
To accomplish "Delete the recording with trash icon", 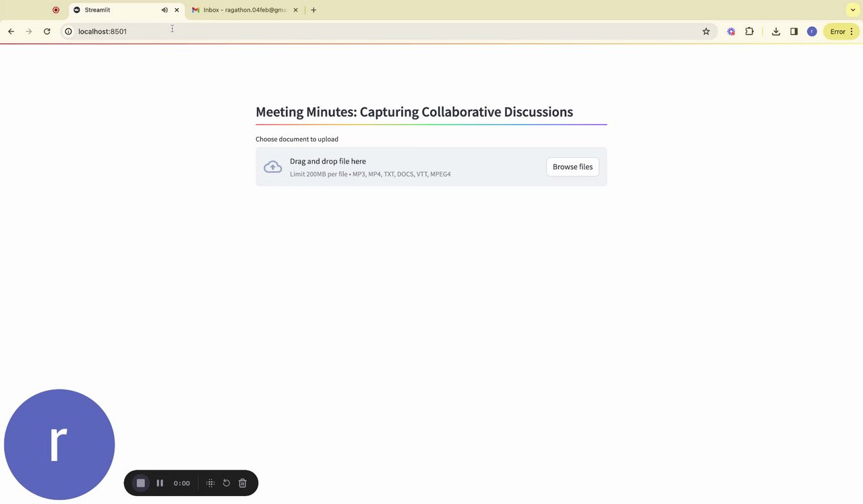I will click(x=243, y=483).
